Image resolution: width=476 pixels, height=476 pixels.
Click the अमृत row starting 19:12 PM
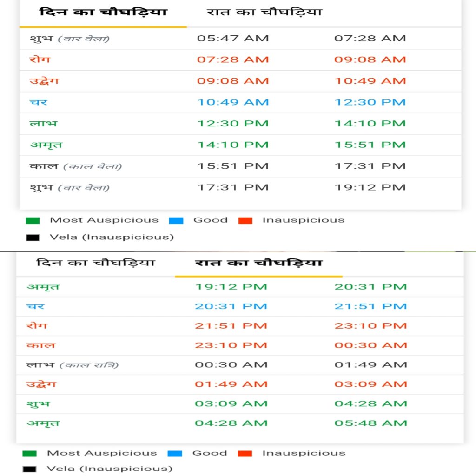click(240, 287)
